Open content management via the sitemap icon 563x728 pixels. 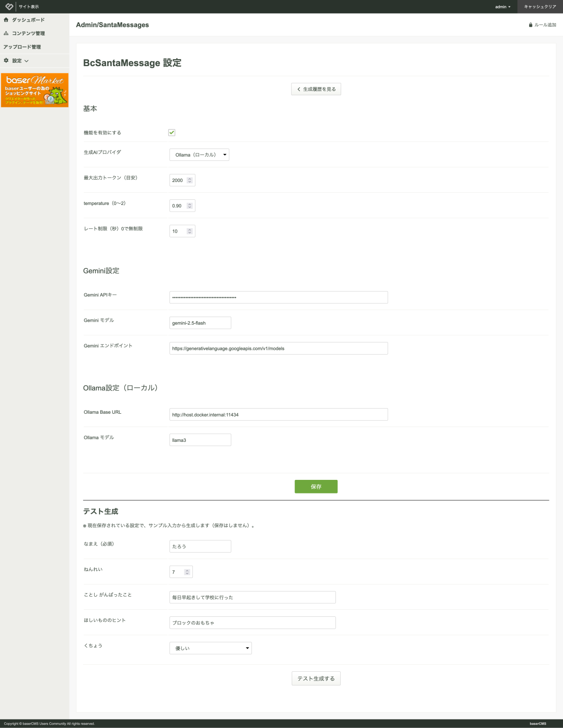click(x=6, y=33)
